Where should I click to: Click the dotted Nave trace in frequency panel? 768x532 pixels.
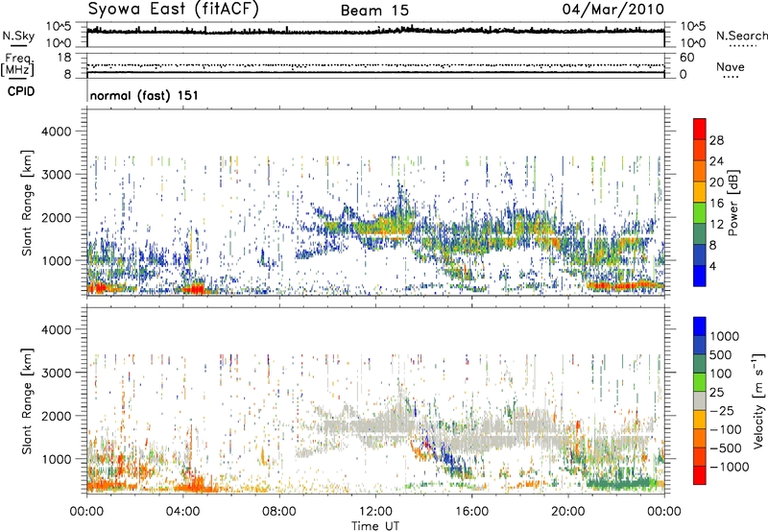tap(375, 65)
